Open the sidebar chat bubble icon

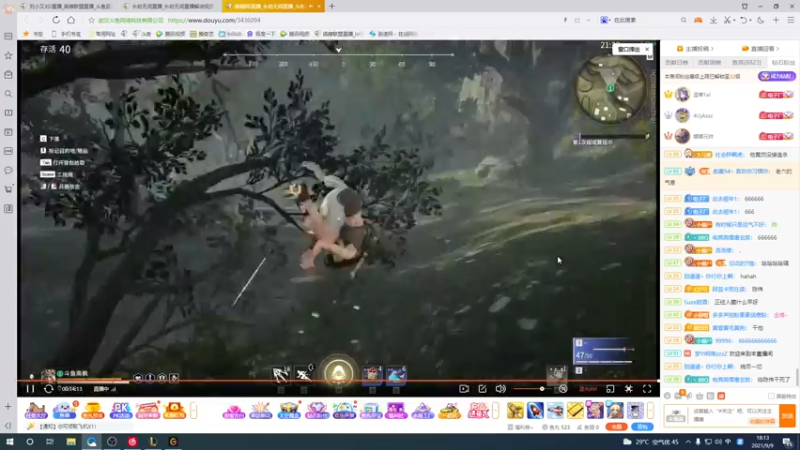(8, 170)
